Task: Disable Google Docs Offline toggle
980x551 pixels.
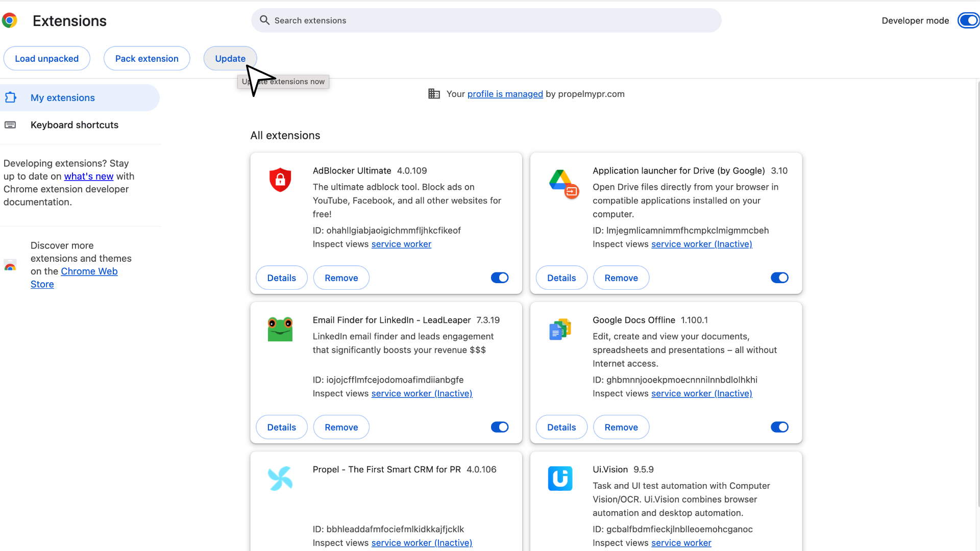Action: (779, 427)
